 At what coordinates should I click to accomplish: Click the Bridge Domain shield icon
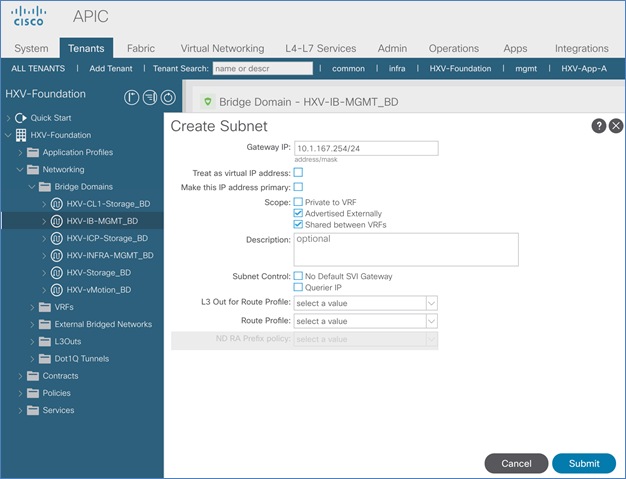208,102
